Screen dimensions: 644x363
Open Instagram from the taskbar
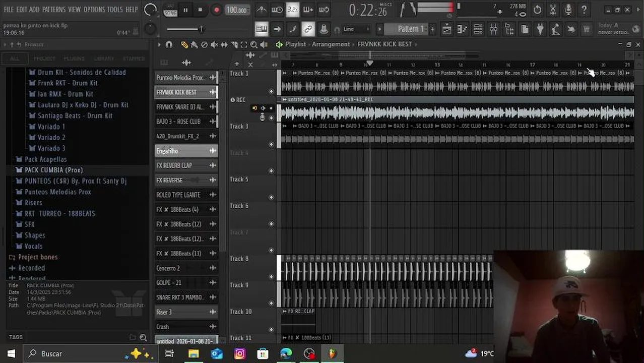point(240,353)
